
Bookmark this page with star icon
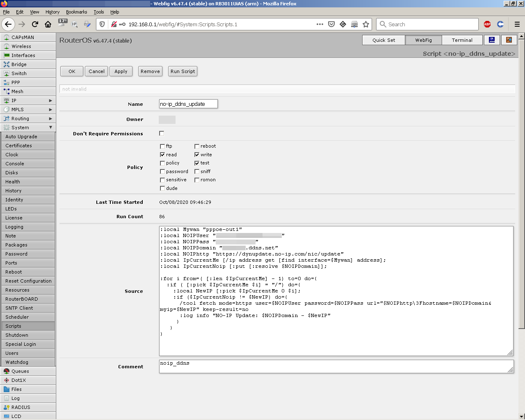366,24
